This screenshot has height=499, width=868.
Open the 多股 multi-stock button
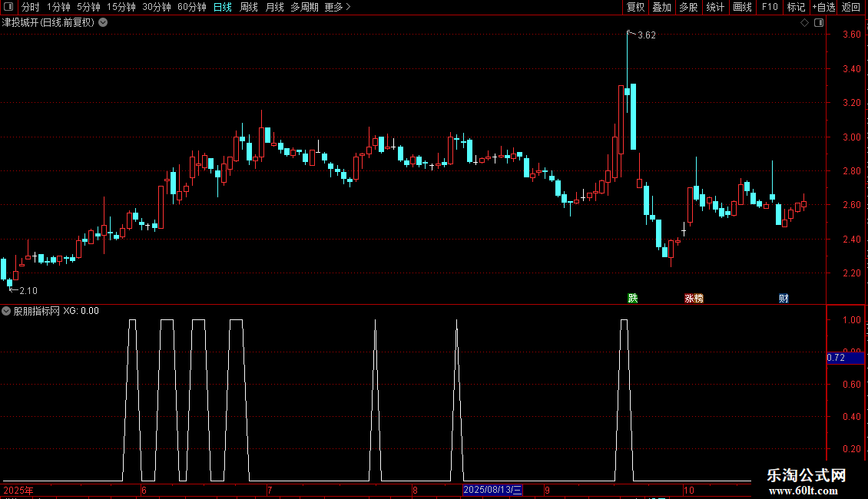[x=688, y=7]
